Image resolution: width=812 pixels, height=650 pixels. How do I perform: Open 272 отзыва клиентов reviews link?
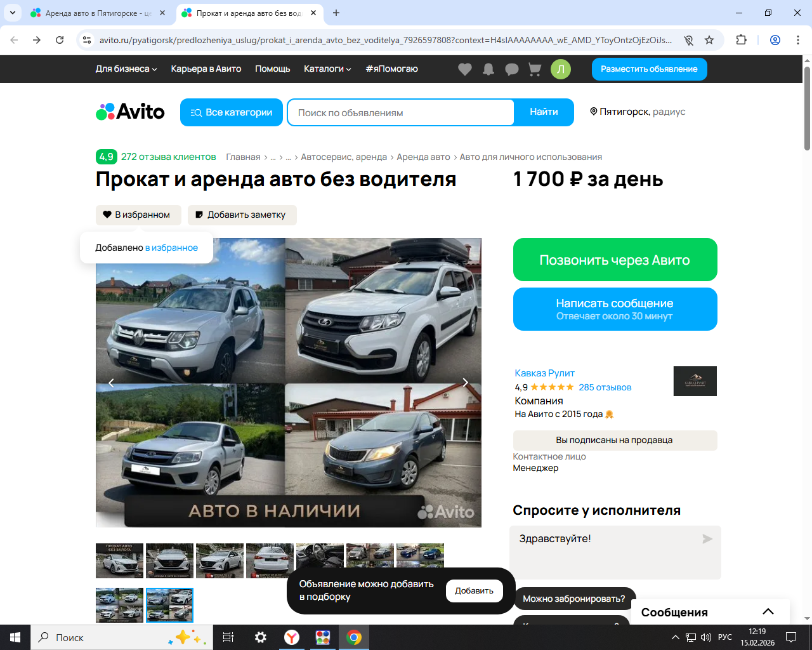click(x=169, y=157)
